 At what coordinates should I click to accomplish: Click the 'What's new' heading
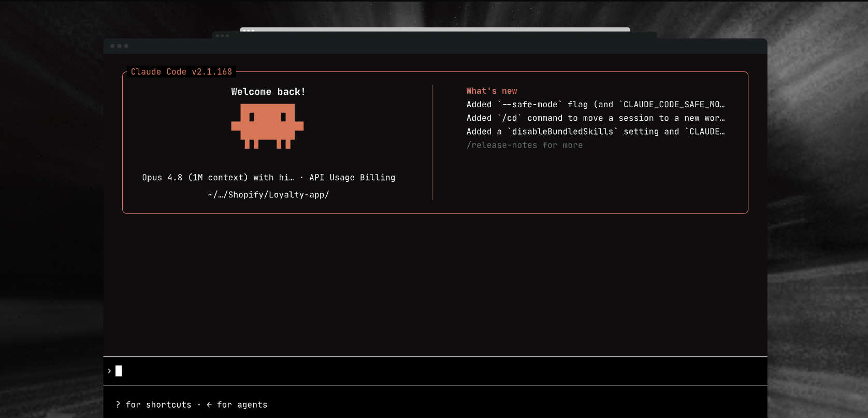[x=491, y=91]
